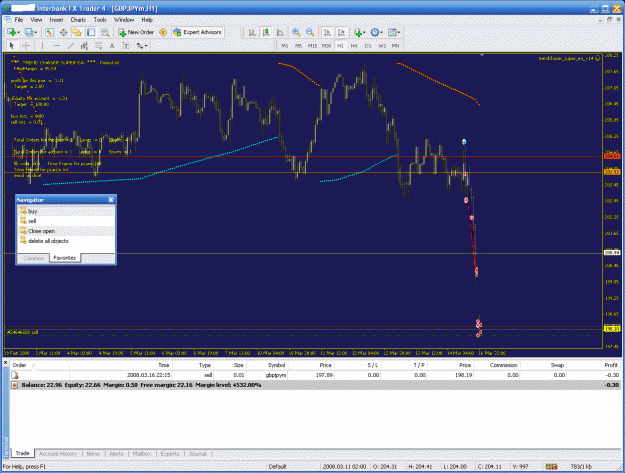625x473 pixels.
Task: Open the File menu
Action: pos(19,20)
